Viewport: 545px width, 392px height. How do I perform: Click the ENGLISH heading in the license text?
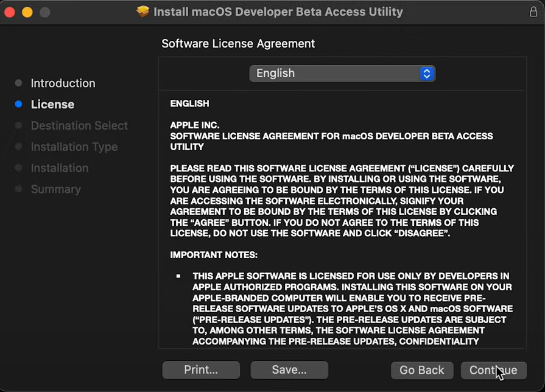pyautogui.click(x=189, y=103)
